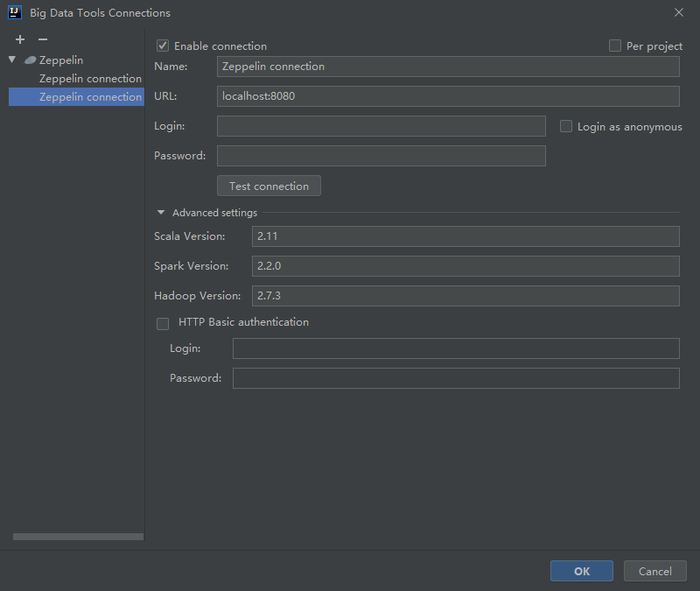The width and height of the screenshot is (700, 591).
Task: Click the URL field showing localhost:8080
Action: (448, 96)
